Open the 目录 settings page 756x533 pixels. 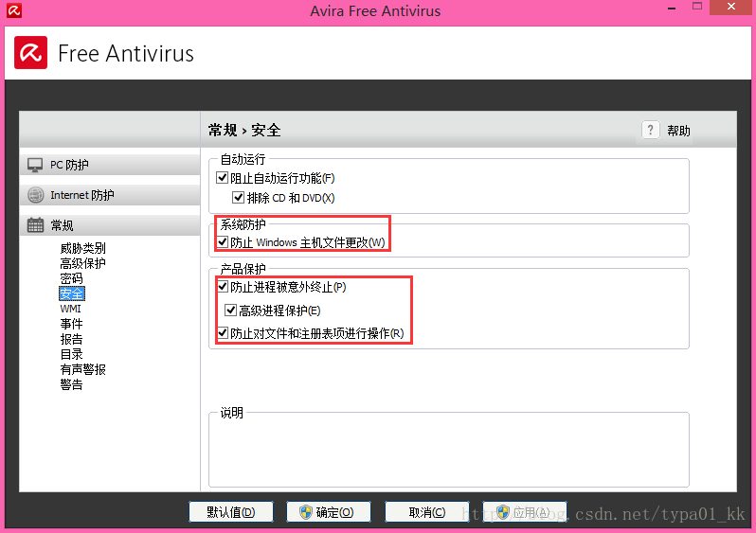pyautogui.click(x=71, y=354)
